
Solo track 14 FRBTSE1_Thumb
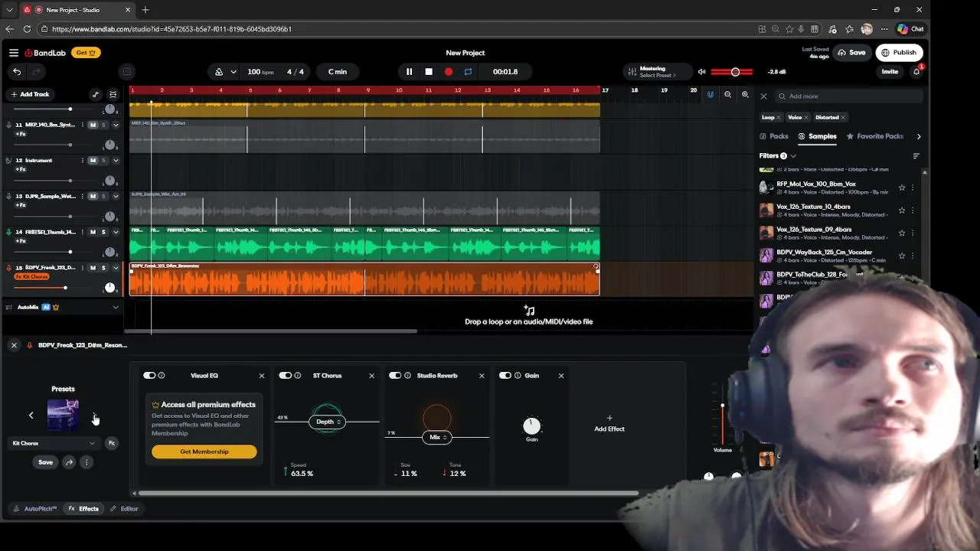tap(103, 232)
